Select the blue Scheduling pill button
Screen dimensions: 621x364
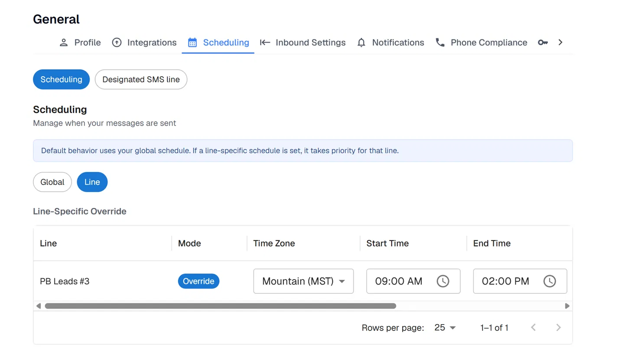[x=61, y=80]
